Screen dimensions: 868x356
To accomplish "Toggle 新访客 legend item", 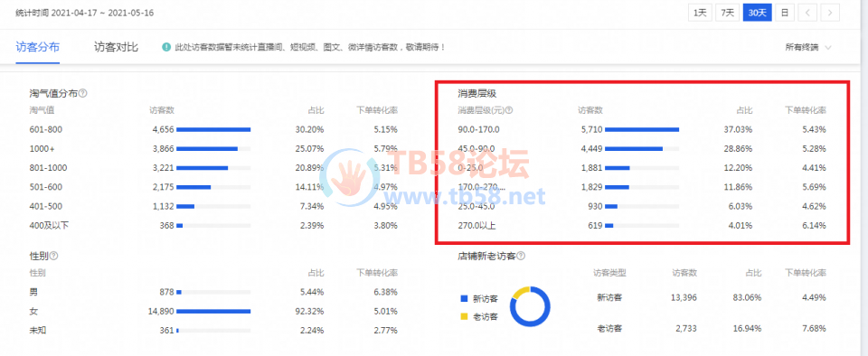I will 479,299.
